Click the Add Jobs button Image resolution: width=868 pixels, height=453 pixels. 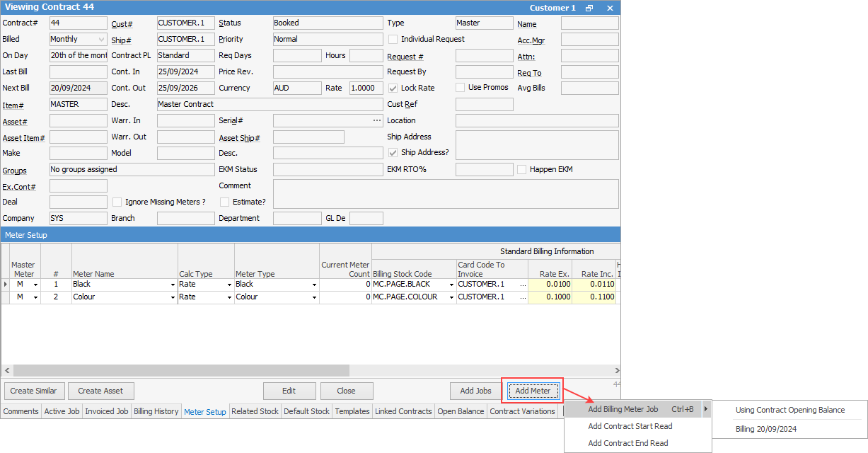click(x=475, y=391)
